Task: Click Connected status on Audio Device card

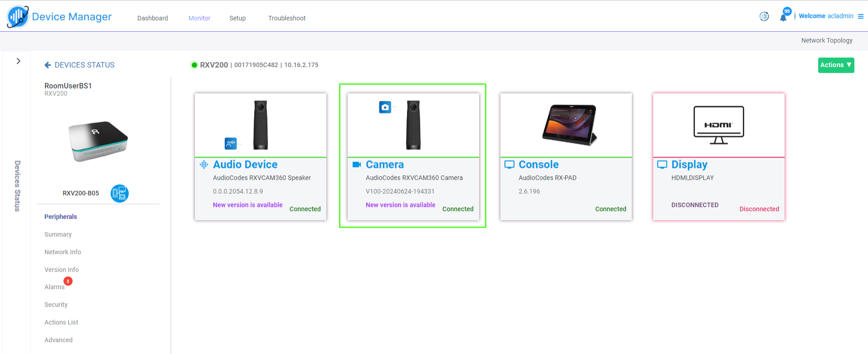Action: click(x=305, y=209)
